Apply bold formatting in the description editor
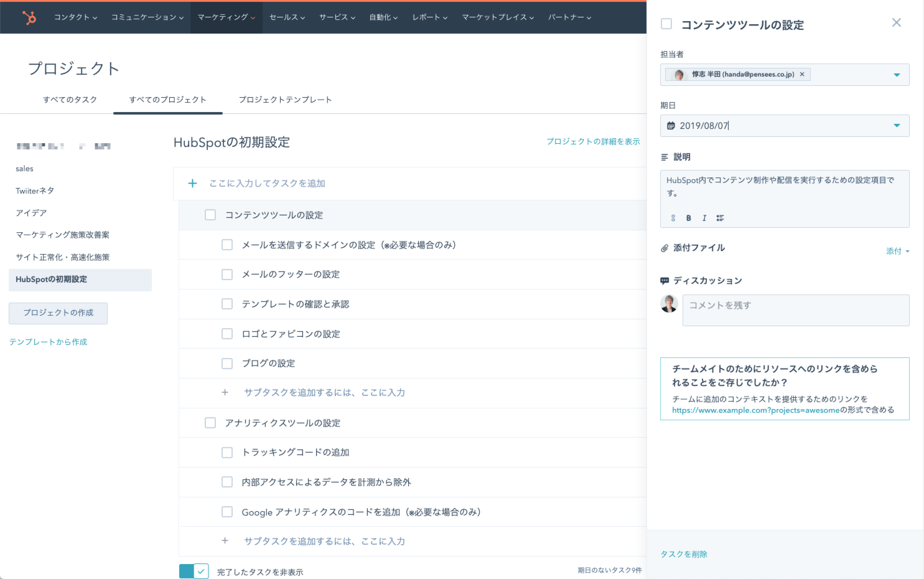The width and height of the screenshot is (924, 579). click(x=688, y=218)
